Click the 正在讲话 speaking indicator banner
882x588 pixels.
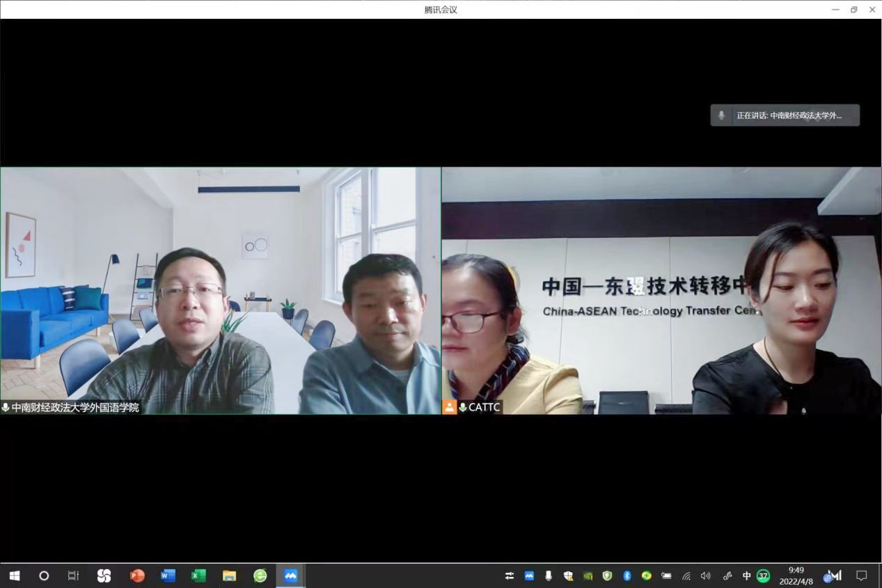tap(785, 116)
